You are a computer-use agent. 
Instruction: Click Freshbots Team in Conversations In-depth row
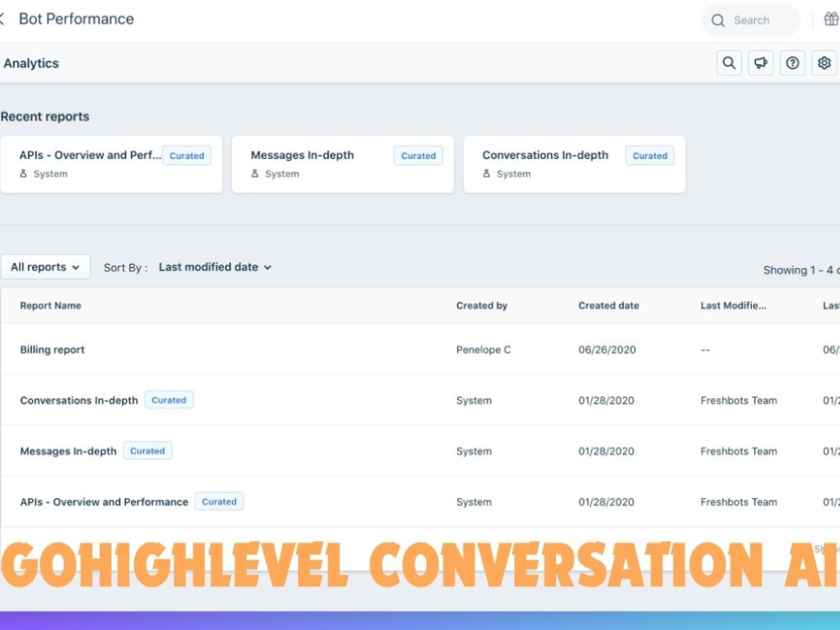[x=738, y=400]
